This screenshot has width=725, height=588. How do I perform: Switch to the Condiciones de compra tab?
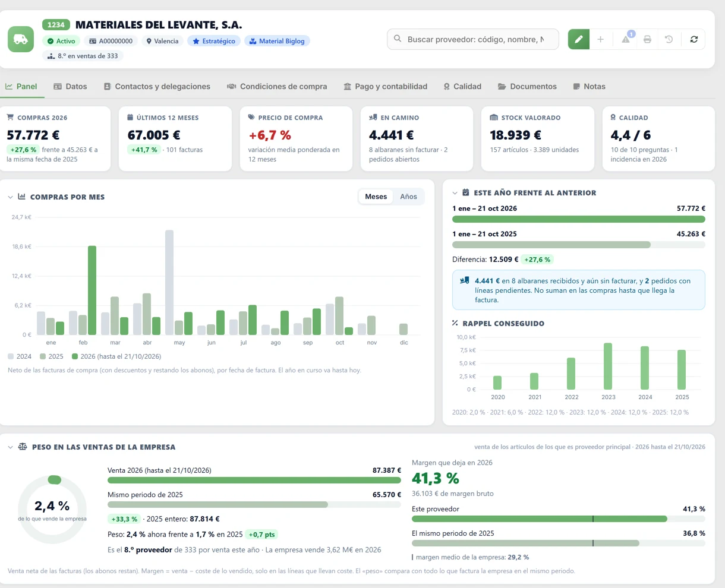point(277,86)
